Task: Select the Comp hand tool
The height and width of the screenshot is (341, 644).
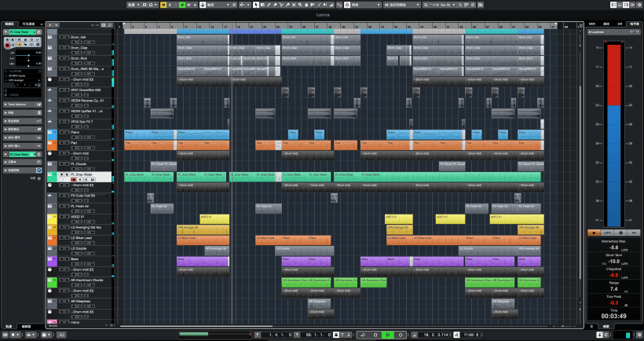Action: pyautogui.click(x=306, y=5)
